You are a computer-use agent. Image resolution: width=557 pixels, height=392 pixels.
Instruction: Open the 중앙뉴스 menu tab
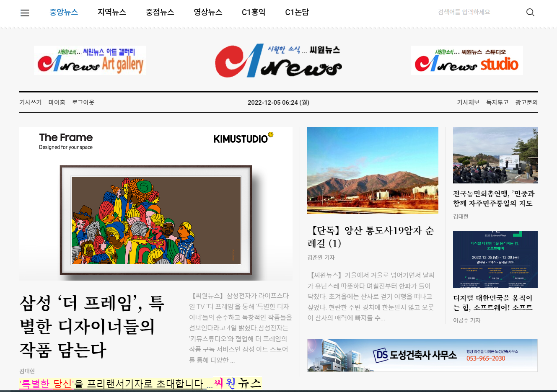coord(64,12)
